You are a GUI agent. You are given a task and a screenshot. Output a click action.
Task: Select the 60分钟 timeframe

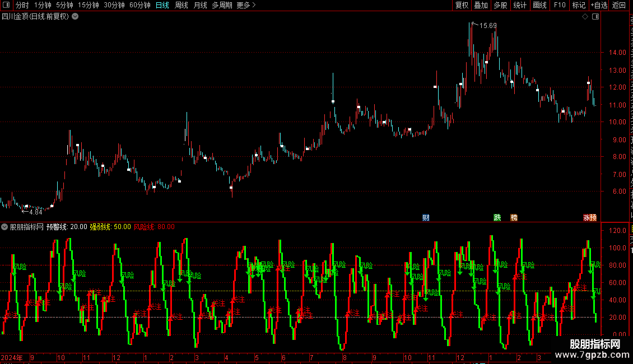click(139, 5)
